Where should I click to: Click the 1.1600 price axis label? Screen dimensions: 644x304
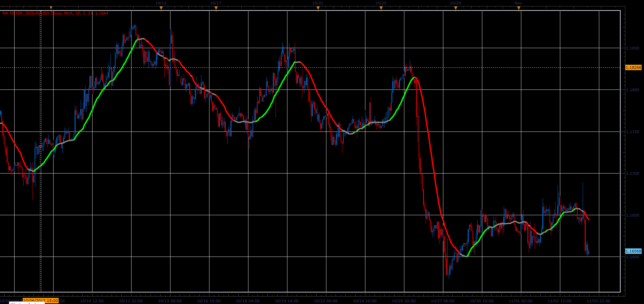(632, 257)
